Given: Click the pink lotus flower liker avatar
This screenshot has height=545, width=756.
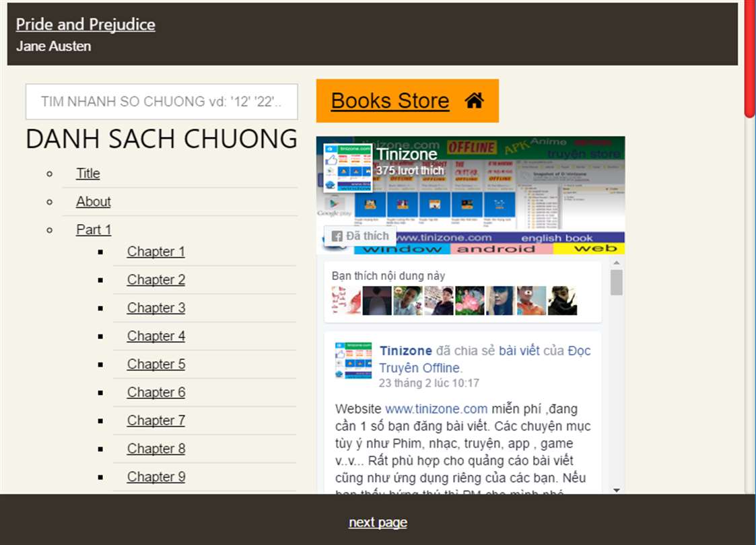Looking at the screenshot, I should [x=470, y=301].
